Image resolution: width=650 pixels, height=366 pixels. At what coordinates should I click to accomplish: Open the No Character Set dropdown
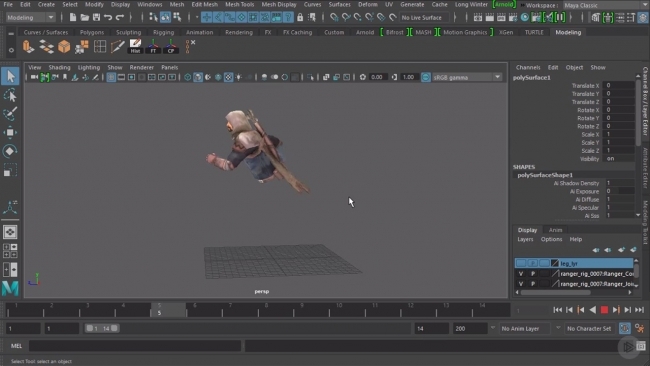click(x=589, y=328)
